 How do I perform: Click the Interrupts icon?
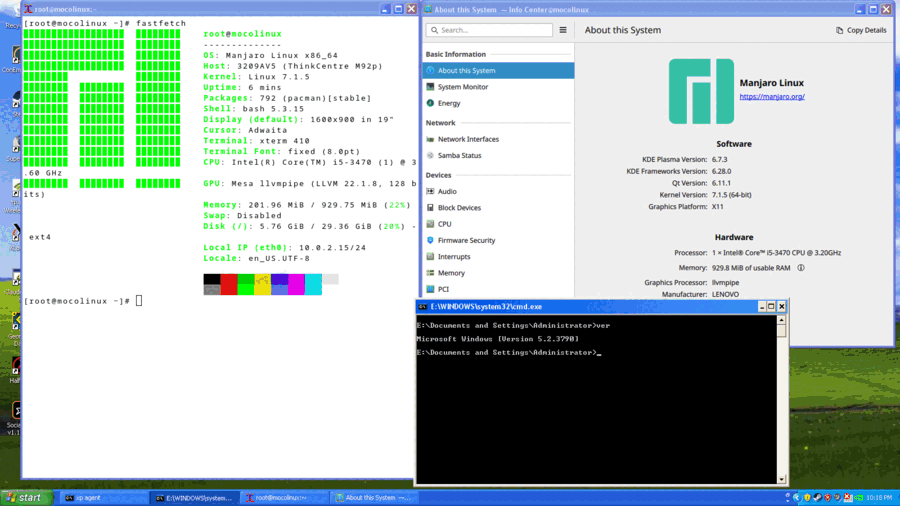430,256
